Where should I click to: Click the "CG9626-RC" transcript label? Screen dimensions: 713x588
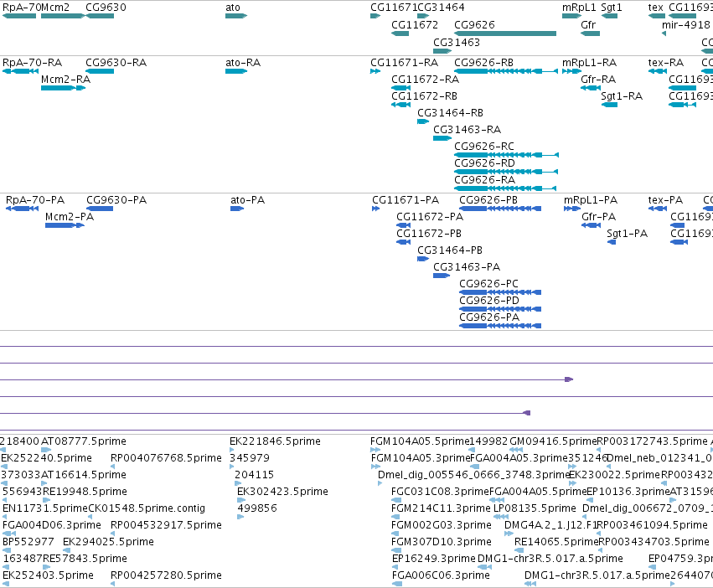click(x=484, y=146)
